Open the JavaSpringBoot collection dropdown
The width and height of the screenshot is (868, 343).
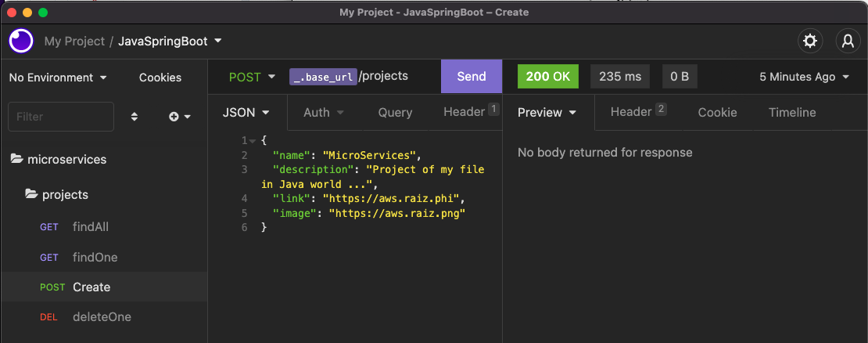170,41
